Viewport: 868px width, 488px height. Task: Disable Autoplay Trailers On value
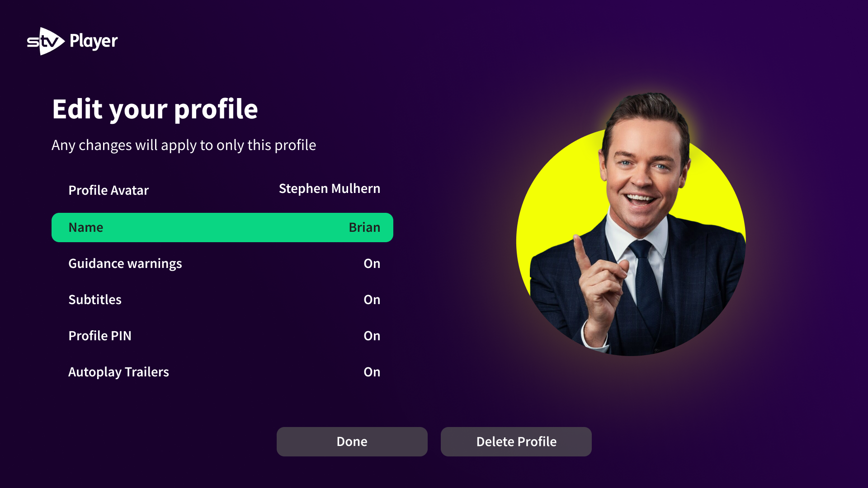point(372,372)
